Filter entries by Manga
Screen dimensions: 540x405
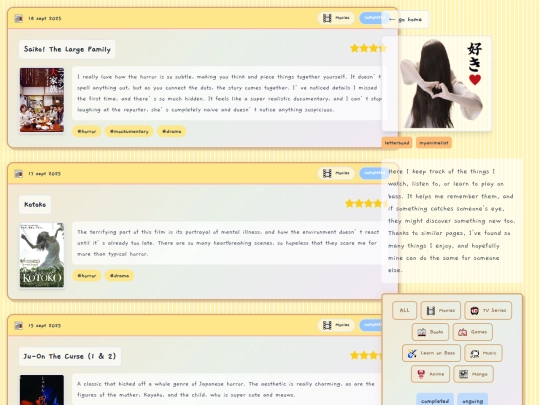click(474, 374)
